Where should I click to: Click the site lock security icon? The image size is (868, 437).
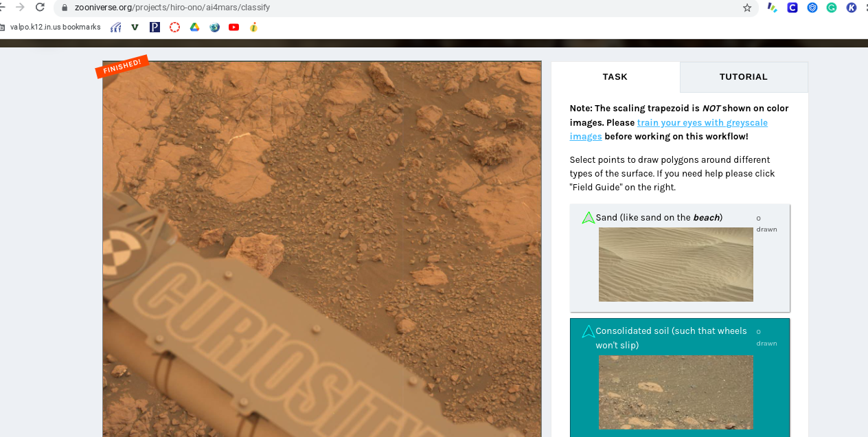[65, 8]
